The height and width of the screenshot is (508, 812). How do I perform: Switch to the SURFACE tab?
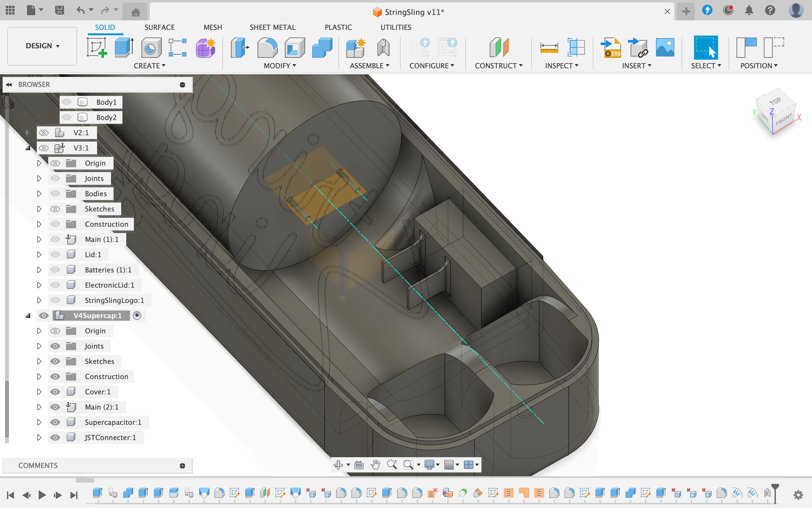click(x=159, y=27)
